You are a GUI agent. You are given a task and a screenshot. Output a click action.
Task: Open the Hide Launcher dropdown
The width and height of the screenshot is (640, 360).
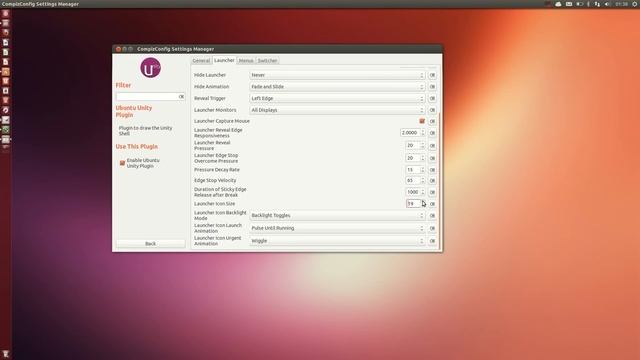click(x=337, y=75)
